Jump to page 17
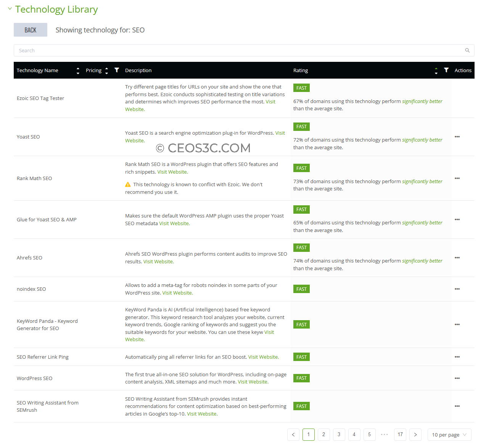Screen dimensions: 486x448 (400, 435)
